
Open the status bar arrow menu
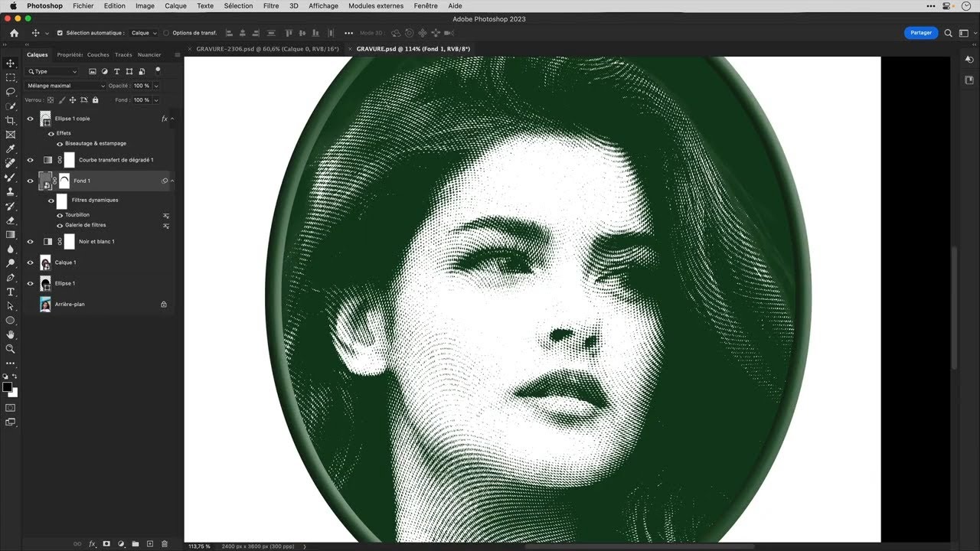[305, 546]
